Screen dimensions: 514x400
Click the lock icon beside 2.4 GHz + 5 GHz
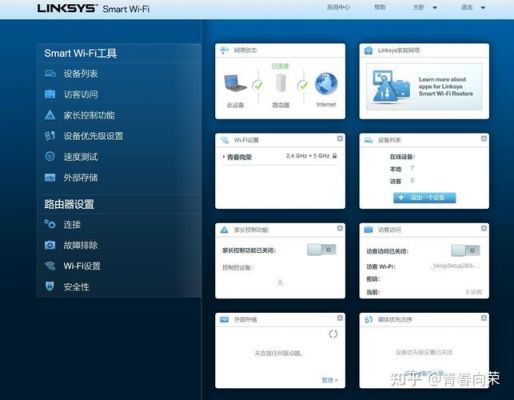pyautogui.click(x=334, y=156)
